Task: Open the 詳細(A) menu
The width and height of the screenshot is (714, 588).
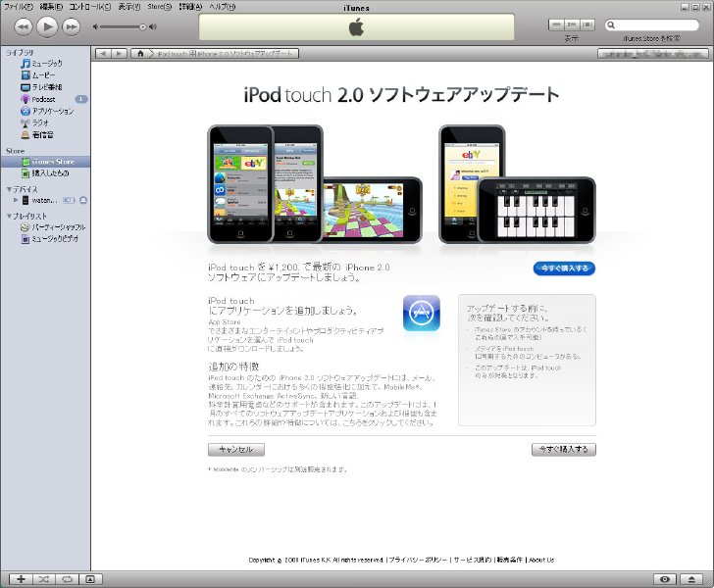Action: pos(190,7)
